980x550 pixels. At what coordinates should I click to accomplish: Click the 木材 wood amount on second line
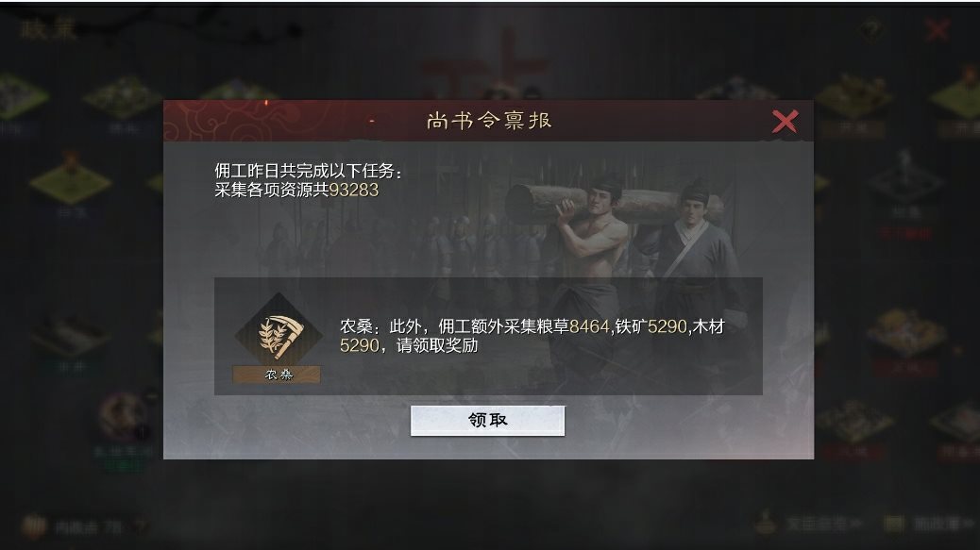click(360, 345)
